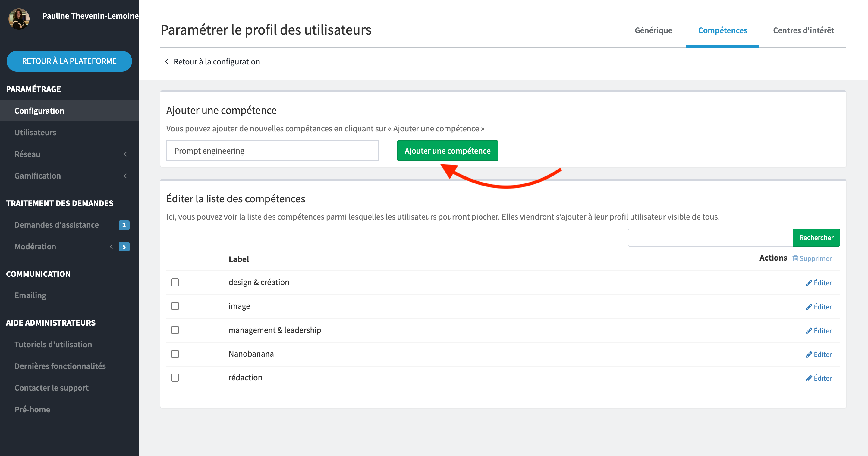Tick the rédaction checkbox
868x456 pixels.
point(175,378)
